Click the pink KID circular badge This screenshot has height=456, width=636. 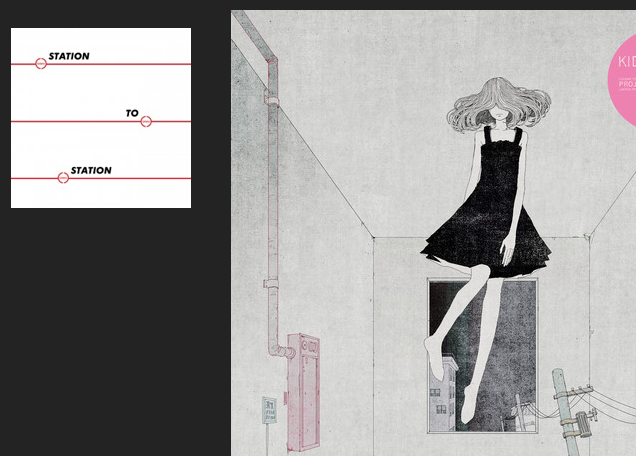[x=622, y=75]
